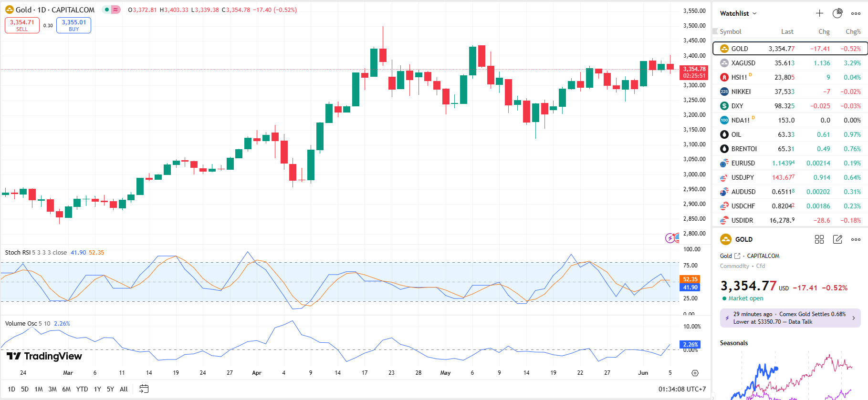This screenshot has width=868, height=400.
Task: Expand the Comex Gold news headline arrow
Action: (854, 318)
